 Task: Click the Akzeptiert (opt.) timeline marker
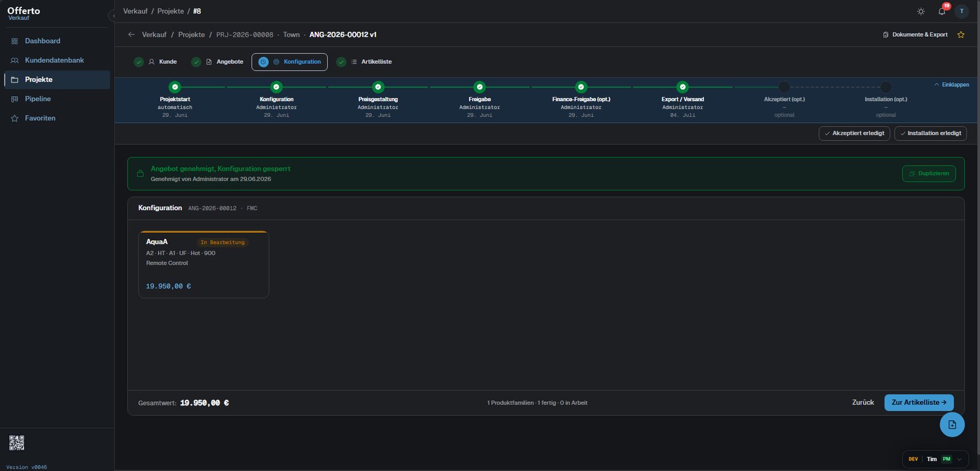[x=784, y=87]
